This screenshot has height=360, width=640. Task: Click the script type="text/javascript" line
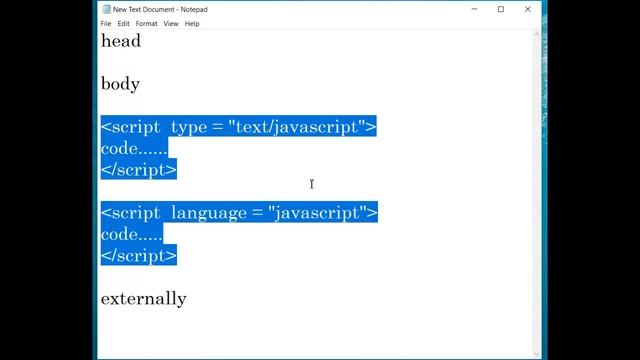coord(238,127)
